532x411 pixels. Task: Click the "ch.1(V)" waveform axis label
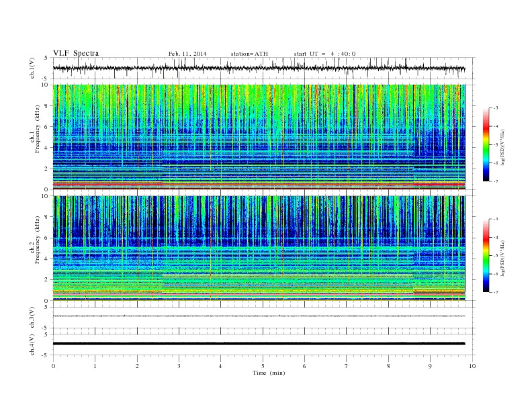(32, 68)
